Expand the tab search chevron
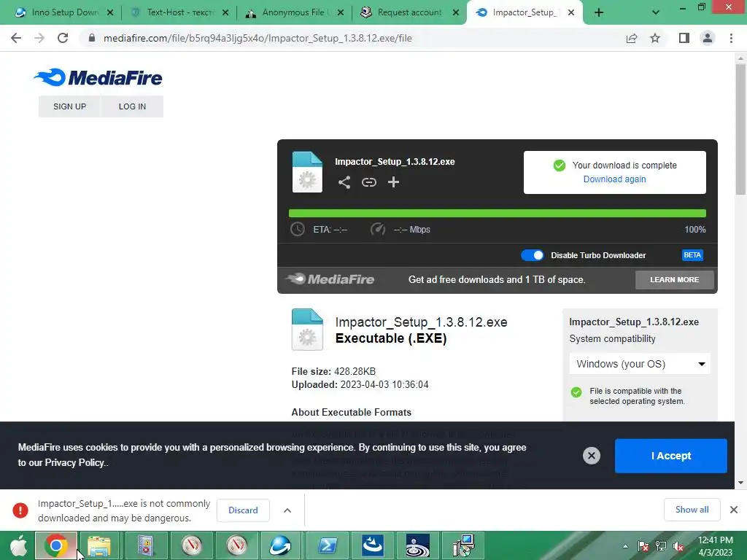Viewport: 747px width, 560px height. coord(656,13)
